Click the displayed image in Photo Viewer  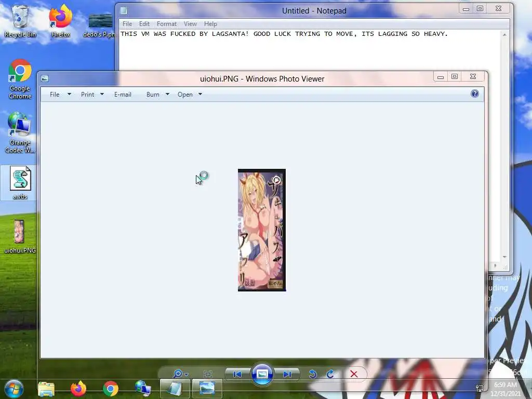[262, 230]
